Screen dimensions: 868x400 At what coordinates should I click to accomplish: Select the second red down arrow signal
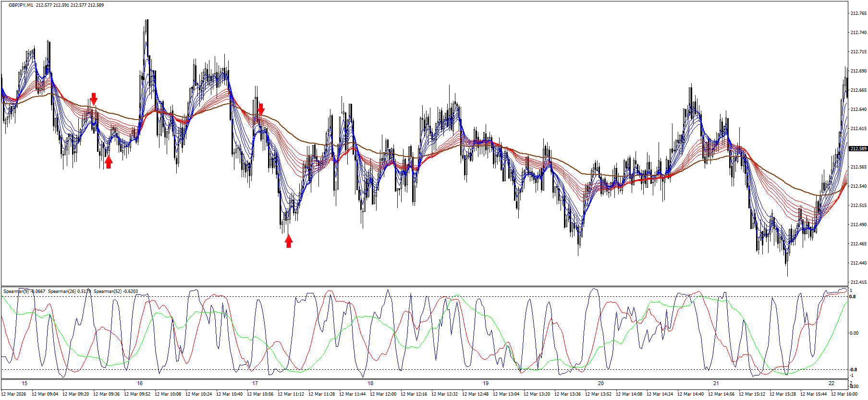click(x=261, y=109)
